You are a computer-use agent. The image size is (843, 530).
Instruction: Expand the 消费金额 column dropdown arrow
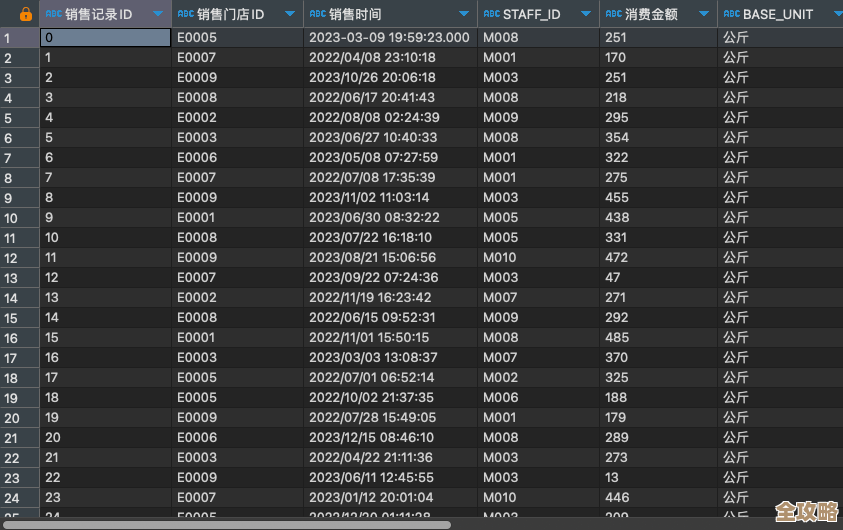(x=704, y=14)
